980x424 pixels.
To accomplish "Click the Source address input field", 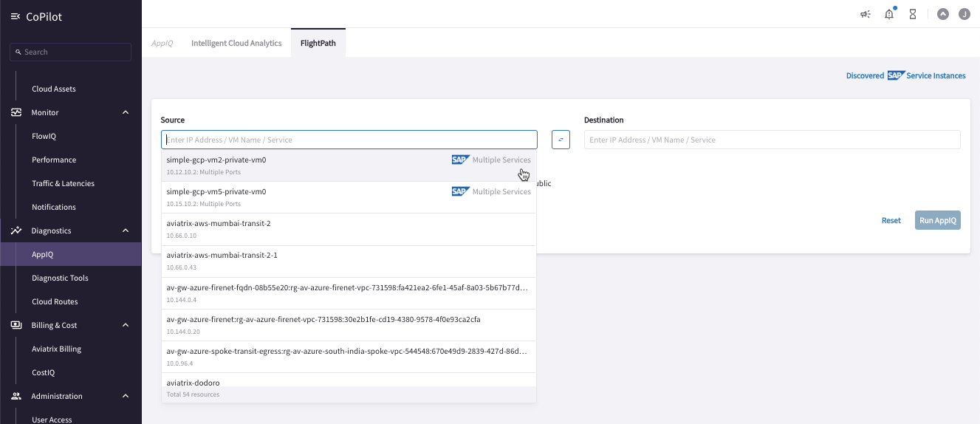I will [349, 140].
